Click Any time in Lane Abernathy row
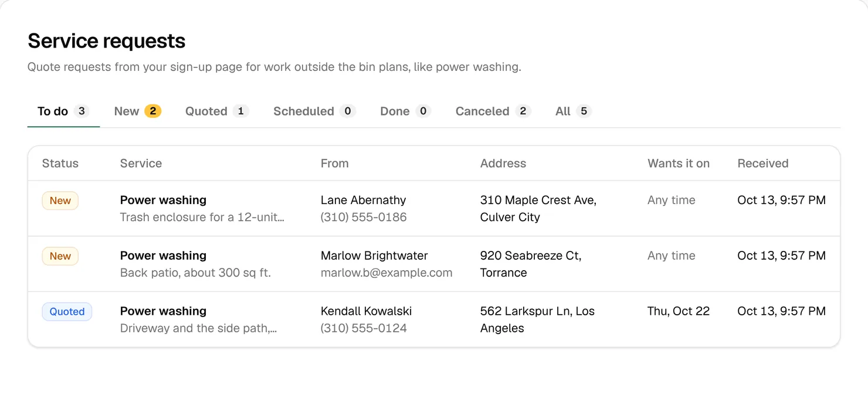Screen dimensions: 868x415 pos(672,200)
